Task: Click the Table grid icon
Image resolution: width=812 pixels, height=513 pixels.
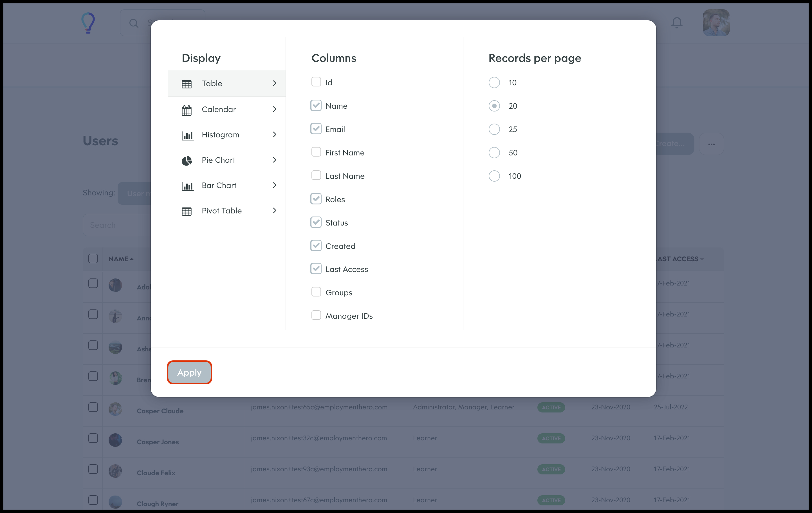Action: [x=187, y=84]
